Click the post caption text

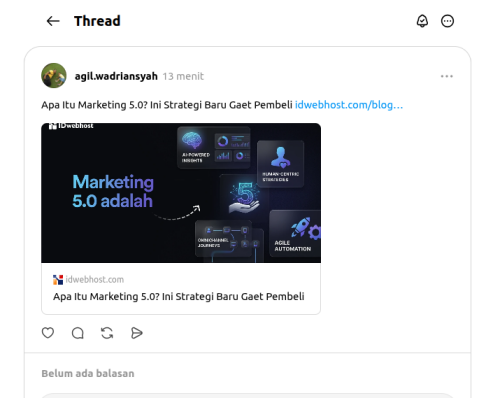[167, 105]
